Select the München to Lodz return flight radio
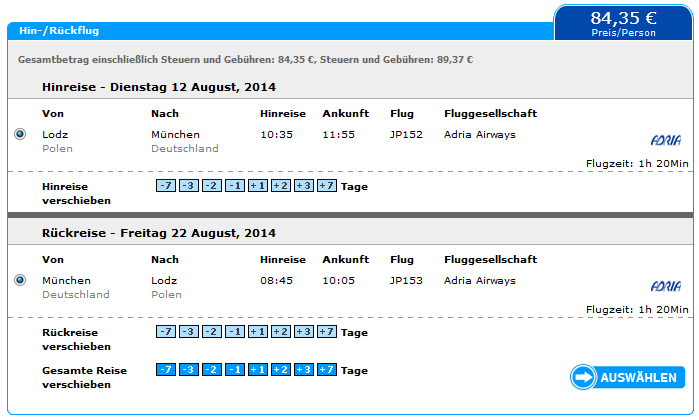This screenshot has width=699, height=420. pos(20,280)
